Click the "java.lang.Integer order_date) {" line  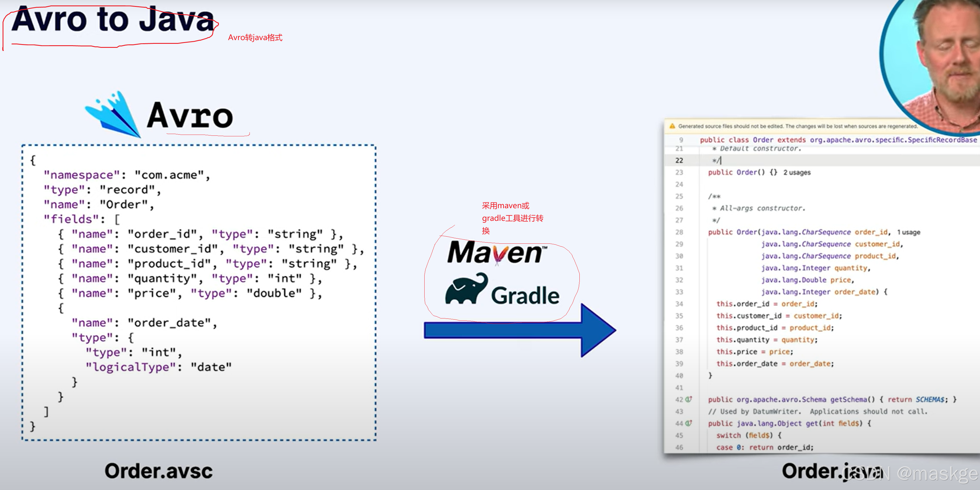824,292
